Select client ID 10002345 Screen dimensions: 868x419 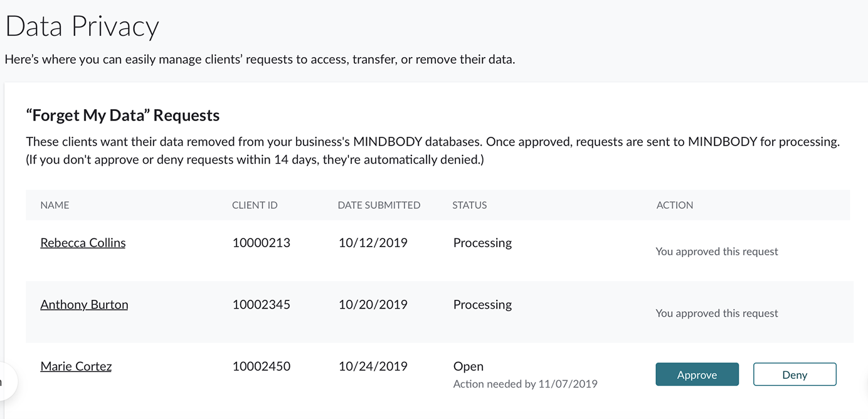pyautogui.click(x=261, y=305)
